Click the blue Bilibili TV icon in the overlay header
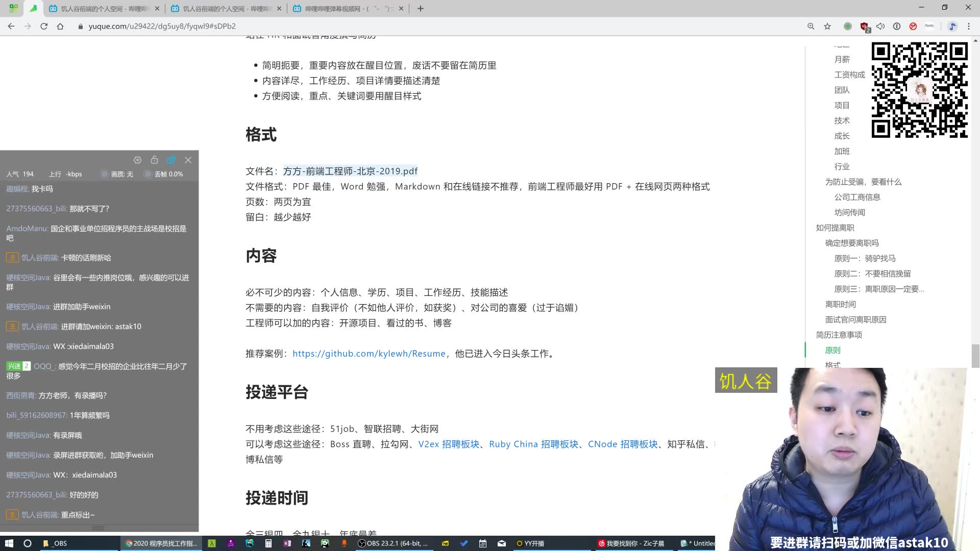The width and height of the screenshot is (980, 551). pyautogui.click(x=171, y=160)
